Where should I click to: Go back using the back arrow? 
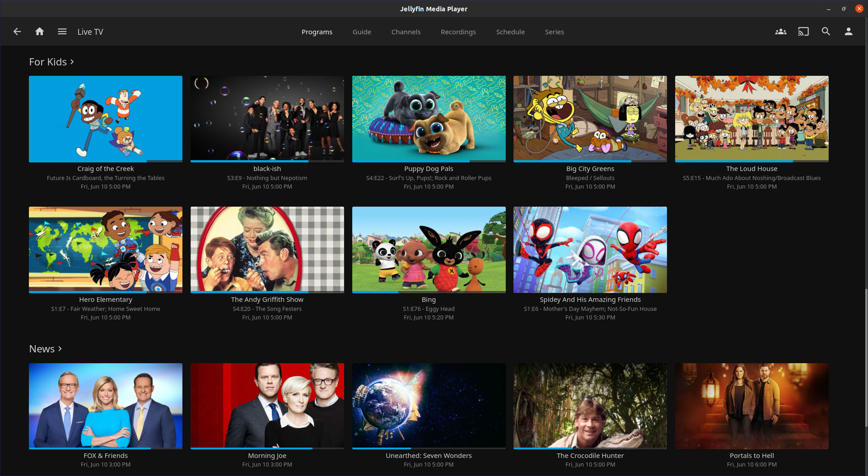pyautogui.click(x=17, y=32)
